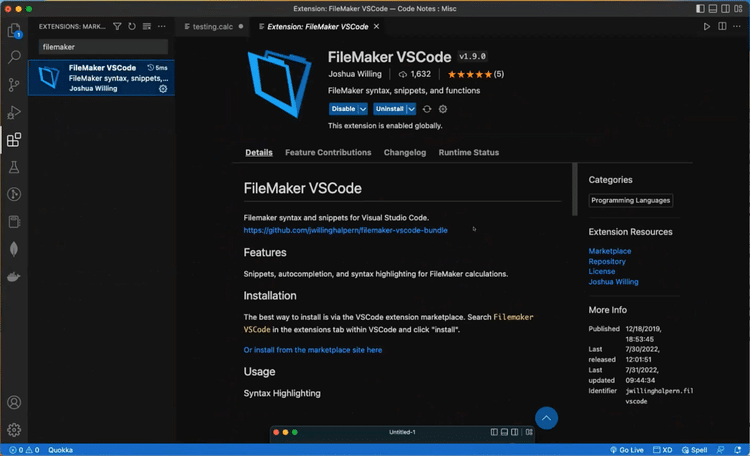Click 'Or install from the marketplace site here'

[313, 350]
